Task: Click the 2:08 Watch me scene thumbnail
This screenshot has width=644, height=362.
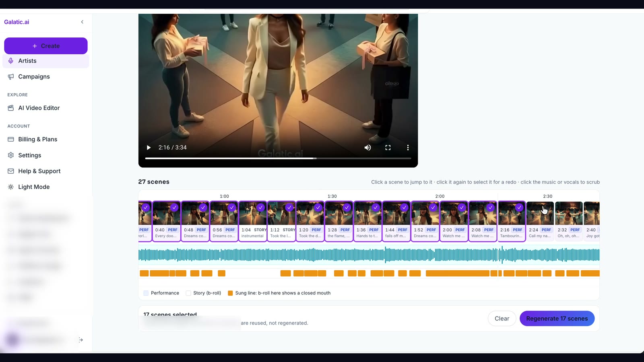Action: point(483,214)
